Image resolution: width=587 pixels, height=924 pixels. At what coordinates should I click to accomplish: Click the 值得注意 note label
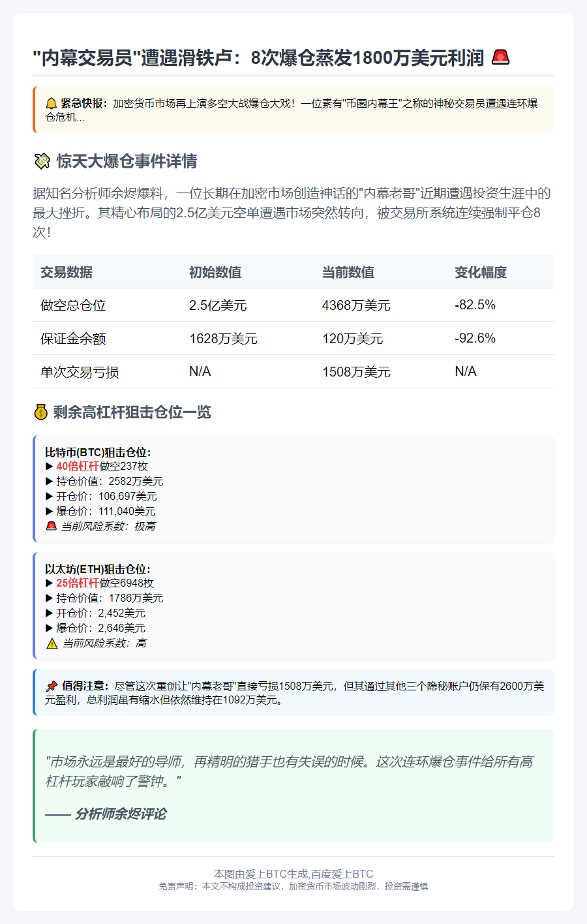[x=85, y=686]
